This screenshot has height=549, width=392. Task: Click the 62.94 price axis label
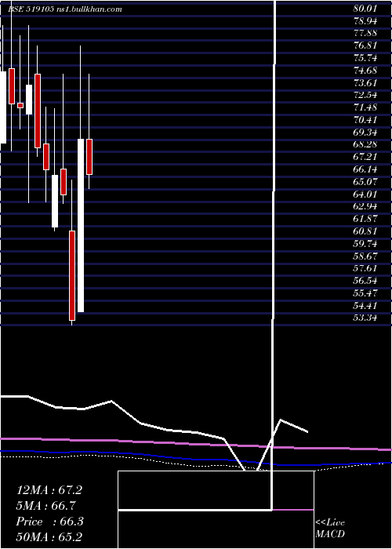(365, 206)
